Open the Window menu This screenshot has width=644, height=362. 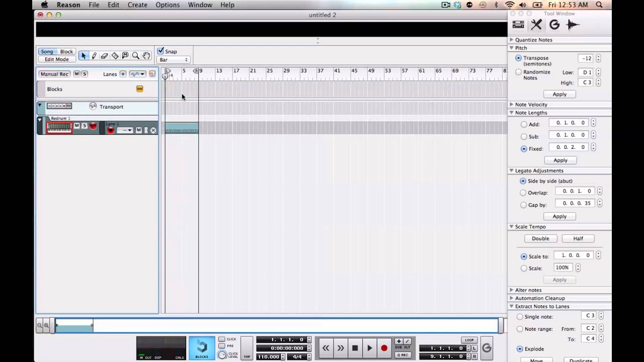tap(200, 5)
